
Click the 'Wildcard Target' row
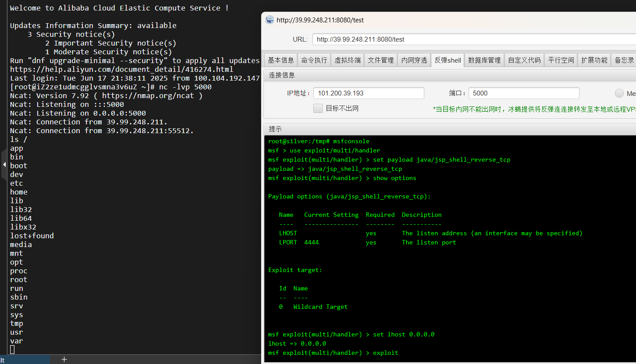[x=313, y=307]
